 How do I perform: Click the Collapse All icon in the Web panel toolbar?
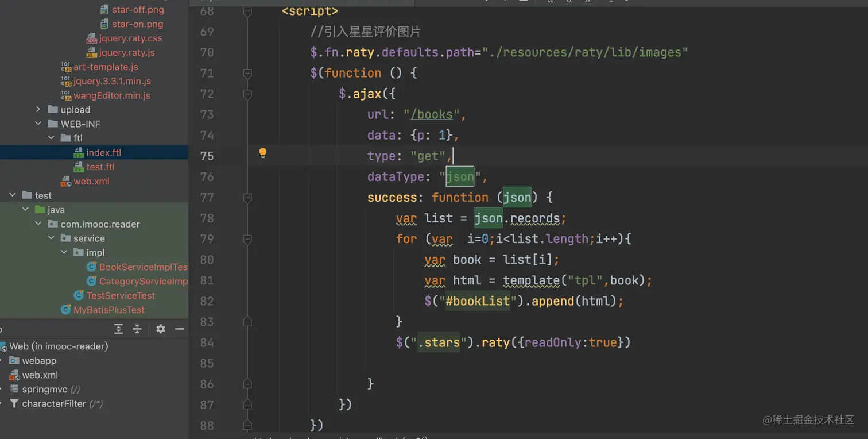137,329
